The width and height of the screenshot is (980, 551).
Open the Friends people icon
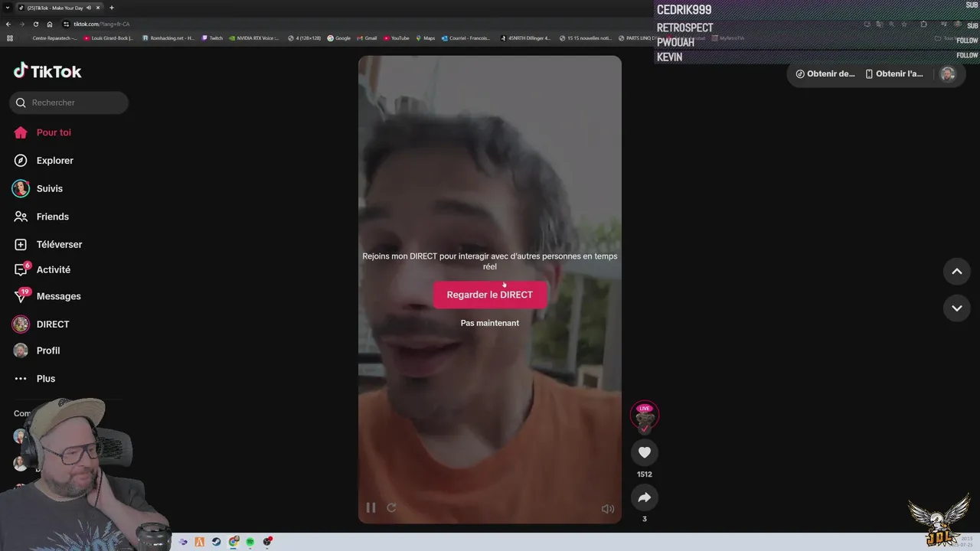pos(21,217)
